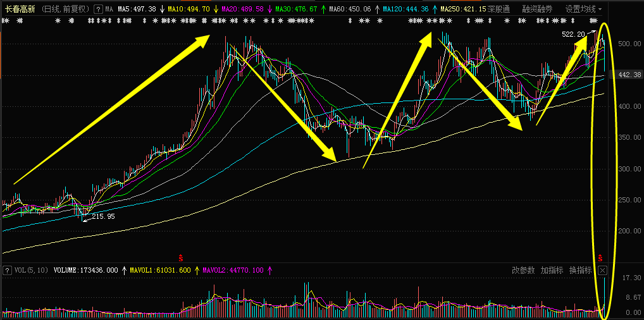This screenshot has height=320, width=644.
Task: Open the 日线 前复权 period selector
Action: 66,9
